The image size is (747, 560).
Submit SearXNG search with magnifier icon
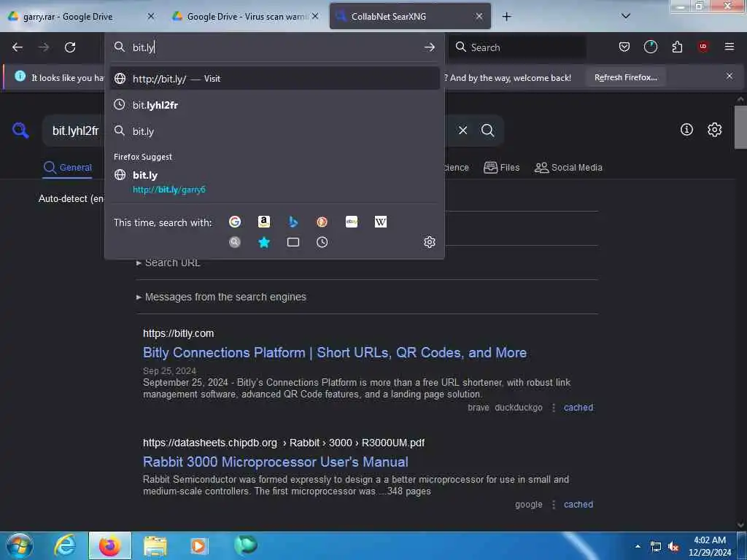tap(487, 130)
